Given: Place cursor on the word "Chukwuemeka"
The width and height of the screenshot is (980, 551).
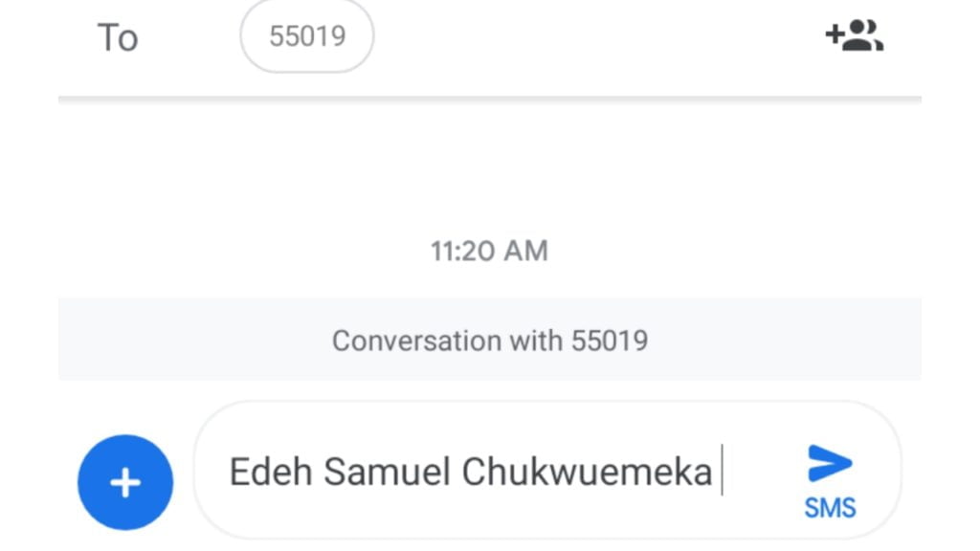Looking at the screenshot, I should 588,473.
